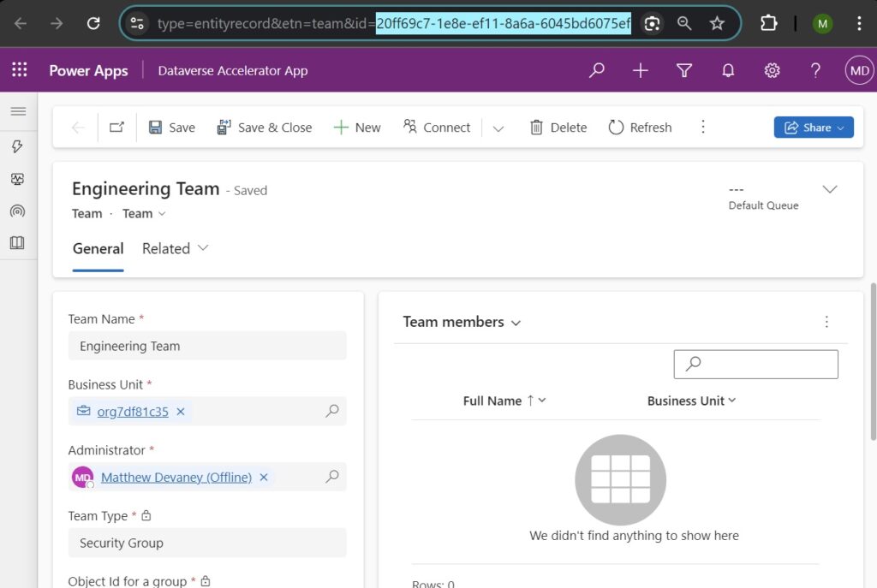This screenshot has height=588, width=877.
Task: Go forward with browser forward arrow
Action: point(57,23)
